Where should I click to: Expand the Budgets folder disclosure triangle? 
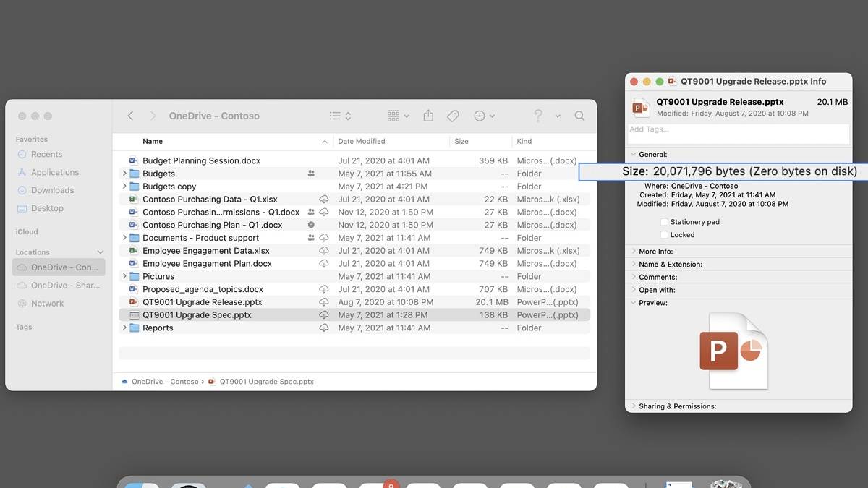pyautogui.click(x=124, y=174)
